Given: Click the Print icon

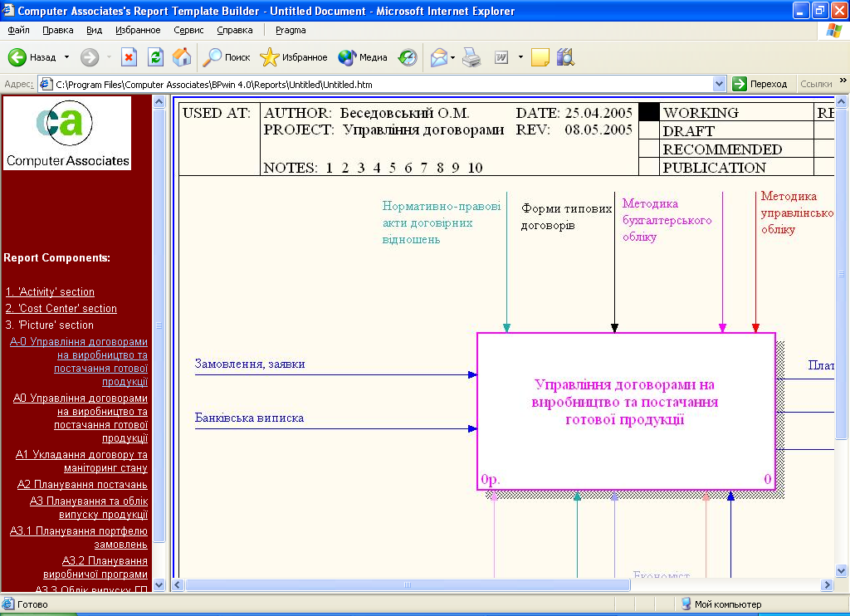Looking at the screenshot, I should point(471,57).
